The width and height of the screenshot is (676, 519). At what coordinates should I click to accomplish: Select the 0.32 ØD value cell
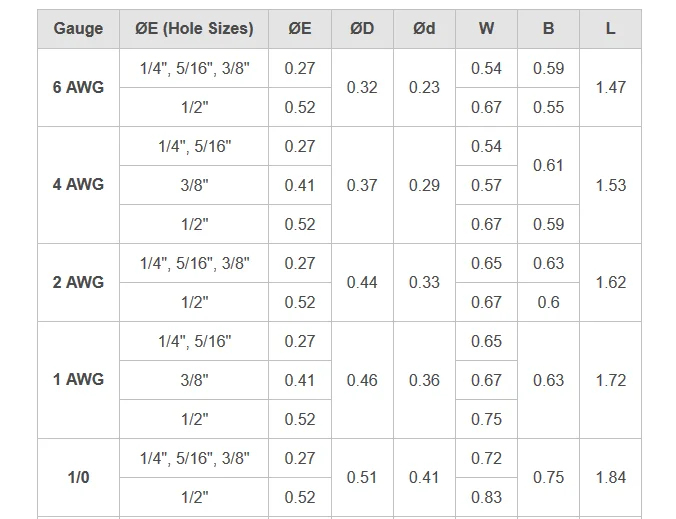pyautogui.click(x=362, y=88)
